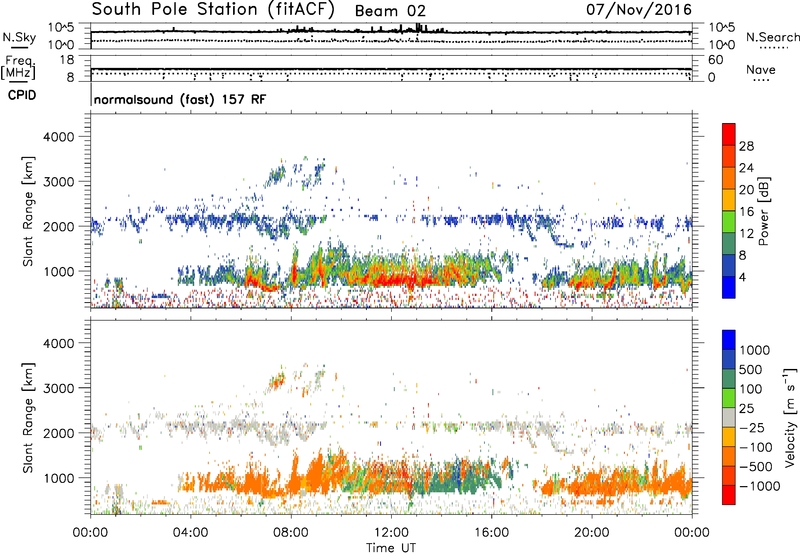Click the '4' Power colorbar value
800x554 pixels.
(x=742, y=277)
